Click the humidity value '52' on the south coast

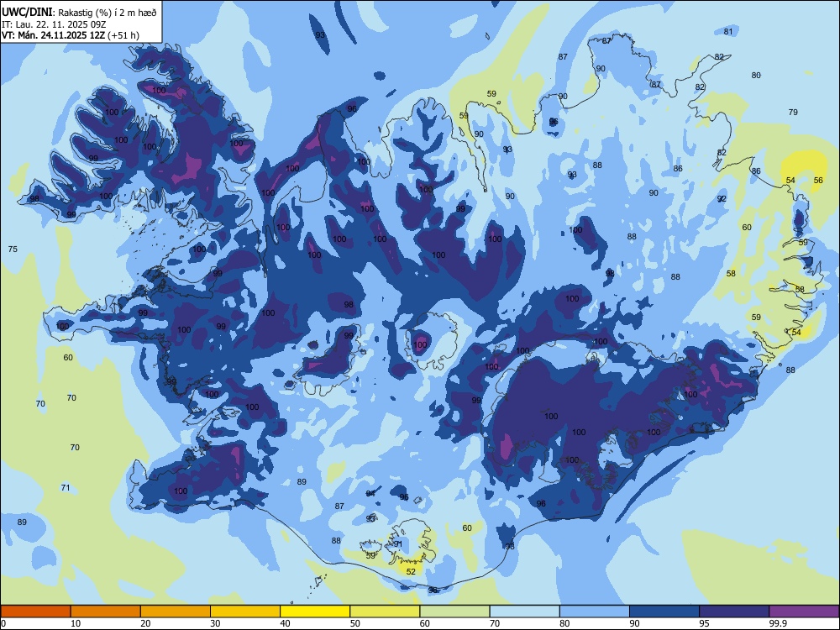[x=411, y=571]
